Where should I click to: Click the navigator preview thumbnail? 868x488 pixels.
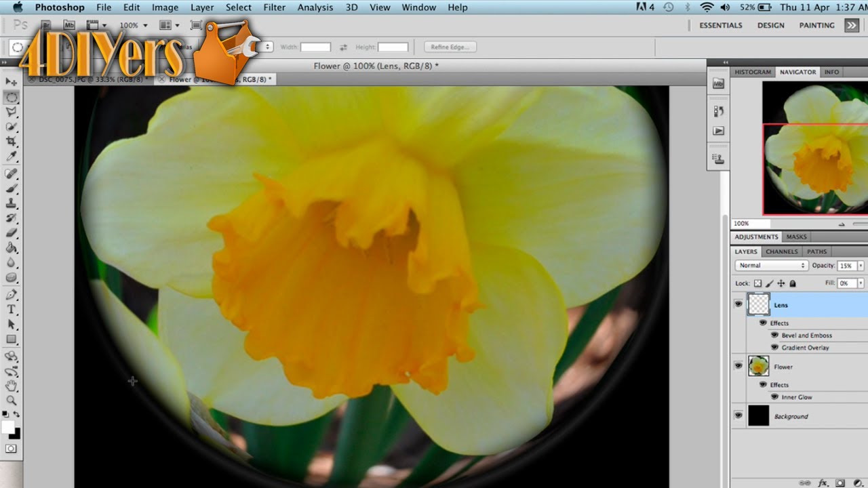pyautogui.click(x=815, y=148)
